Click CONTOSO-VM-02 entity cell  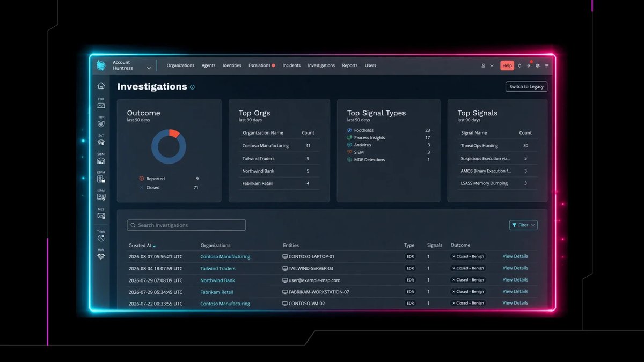[303, 304]
